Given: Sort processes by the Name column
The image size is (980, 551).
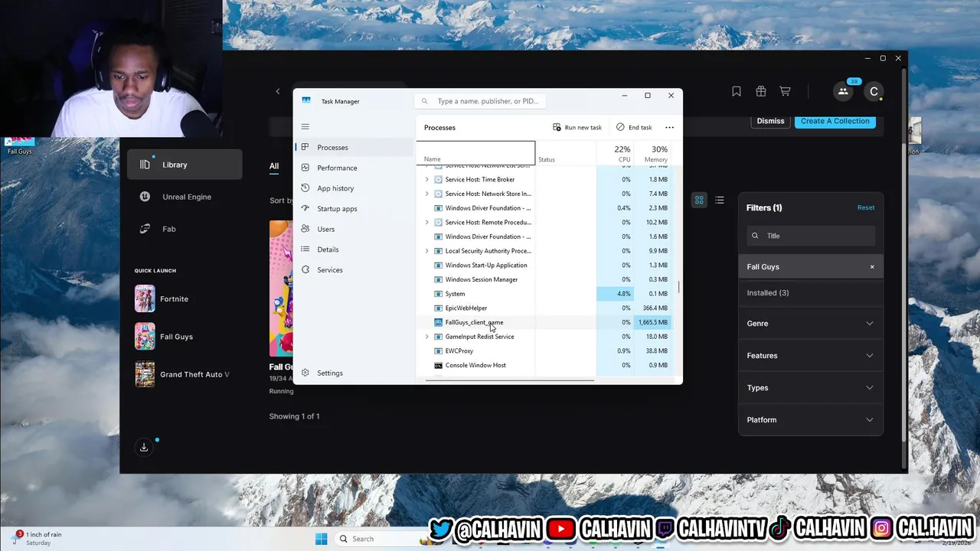Looking at the screenshot, I should point(475,153).
